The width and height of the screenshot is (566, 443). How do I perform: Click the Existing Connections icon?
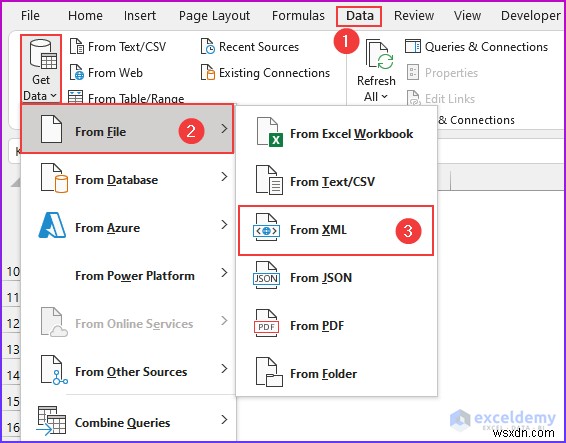[208, 73]
